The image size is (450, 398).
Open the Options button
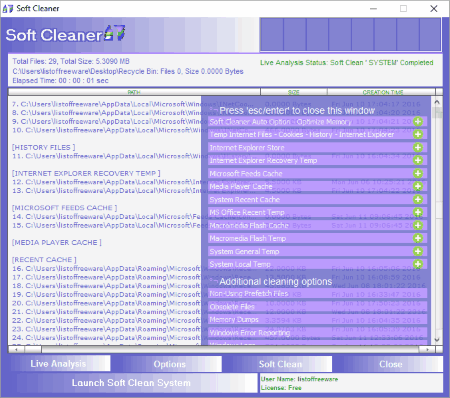click(170, 364)
